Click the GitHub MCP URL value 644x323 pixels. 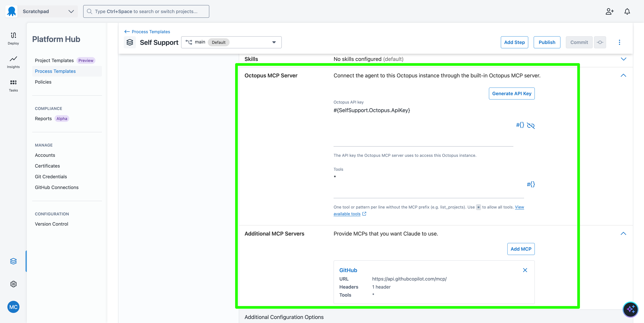409,279
